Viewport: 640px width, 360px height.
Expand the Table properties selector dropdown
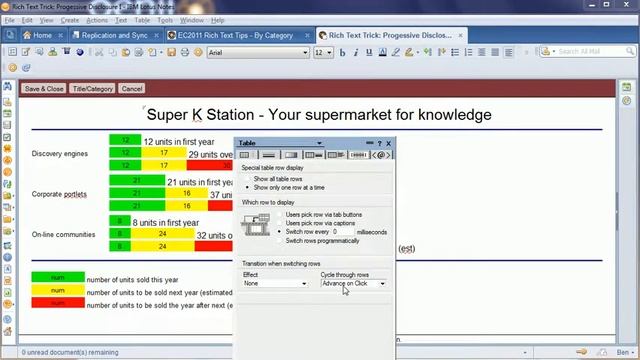tap(319, 143)
